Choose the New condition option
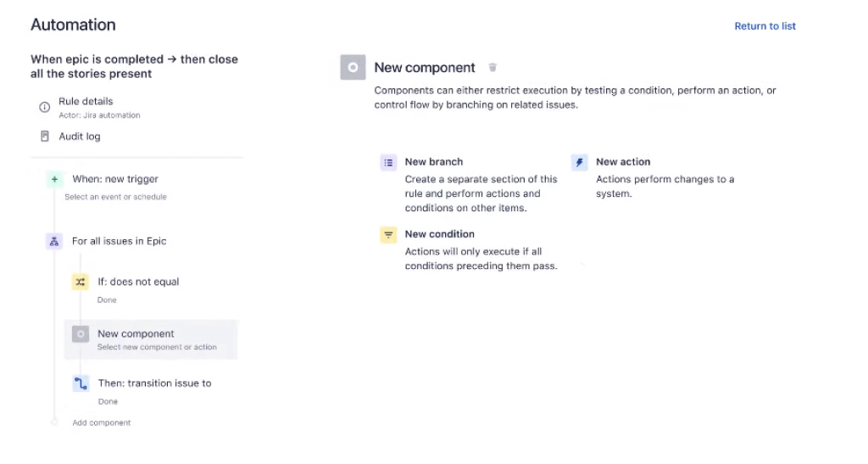 440,234
